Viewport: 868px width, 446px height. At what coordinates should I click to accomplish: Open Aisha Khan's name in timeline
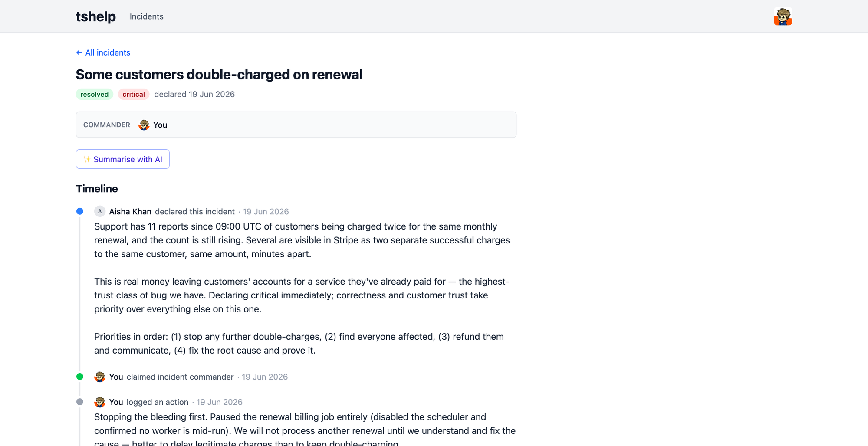point(130,211)
